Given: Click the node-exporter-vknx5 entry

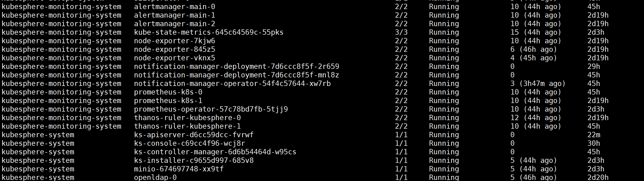Looking at the screenshot, I should pos(175,58).
